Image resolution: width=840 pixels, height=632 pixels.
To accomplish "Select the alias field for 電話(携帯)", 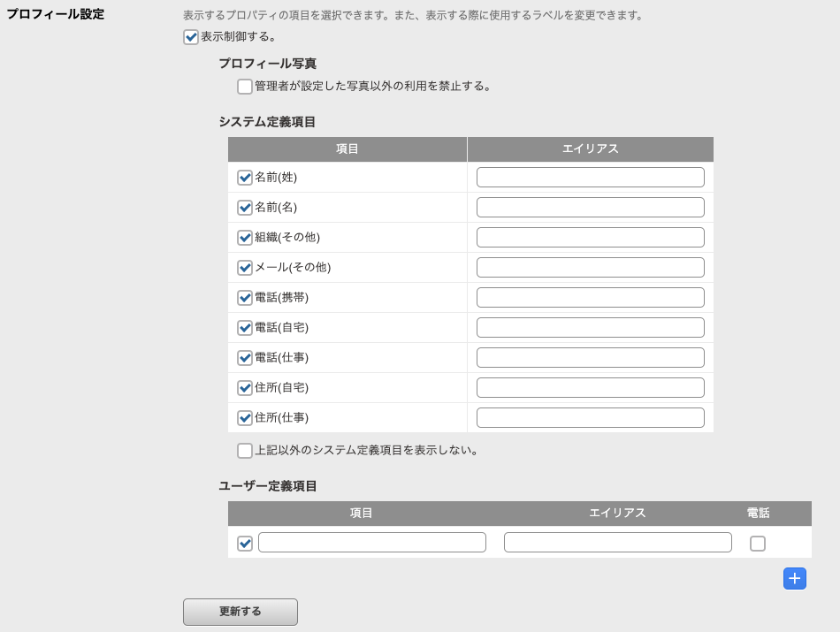I will tap(591, 297).
